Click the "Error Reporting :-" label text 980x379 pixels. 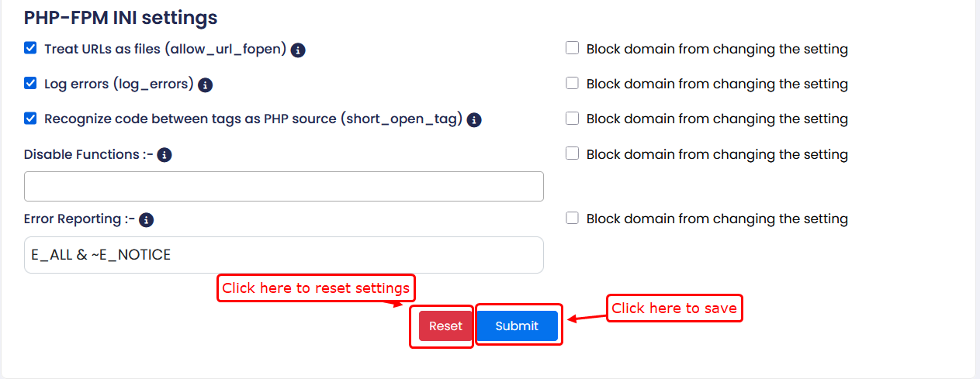[x=79, y=219]
